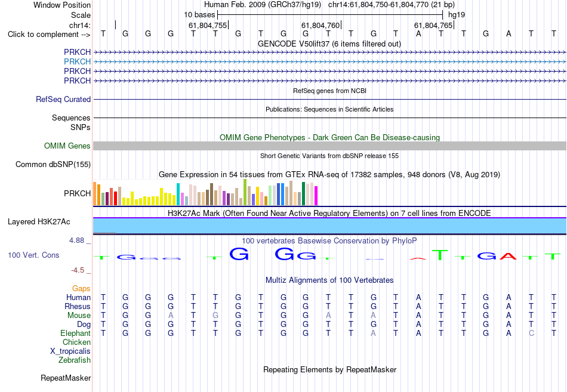The image size is (567, 392).
Task: Select the Window Position track label
Action: pyautogui.click(x=62, y=5)
